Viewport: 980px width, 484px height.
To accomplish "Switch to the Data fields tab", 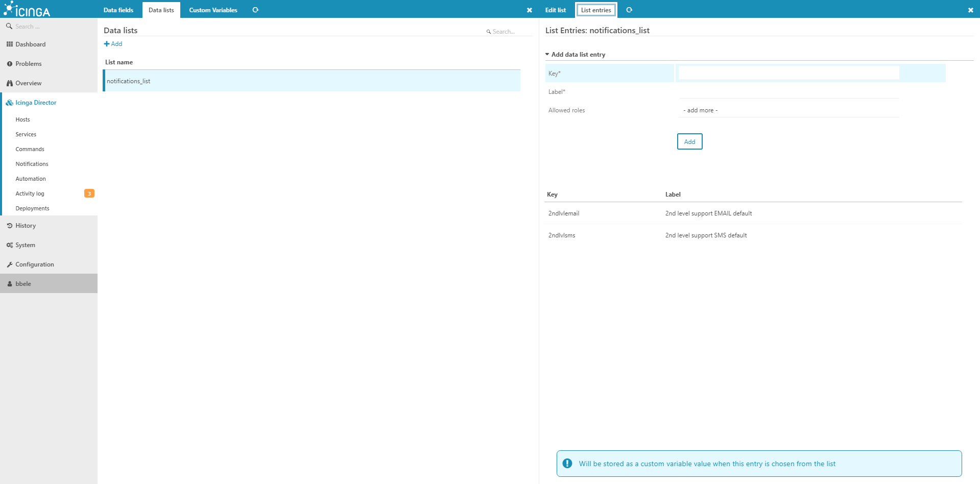I will tap(118, 10).
